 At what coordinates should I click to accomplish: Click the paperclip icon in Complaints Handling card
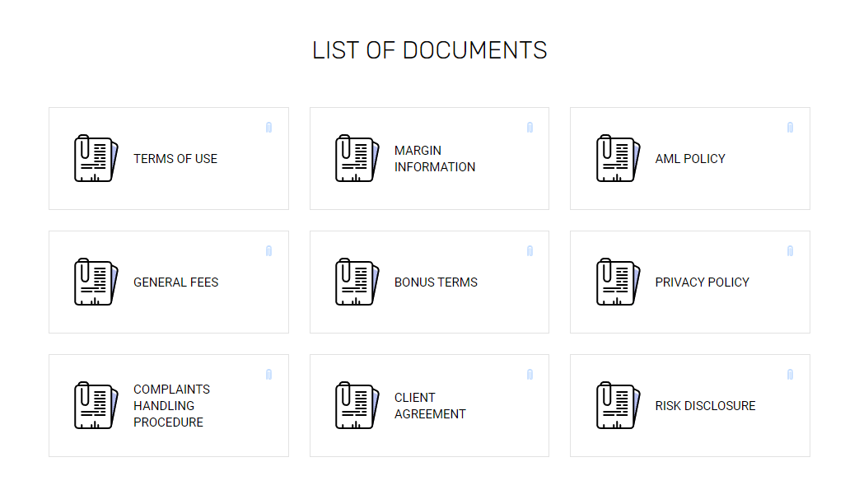pyautogui.click(x=269, y=374)
